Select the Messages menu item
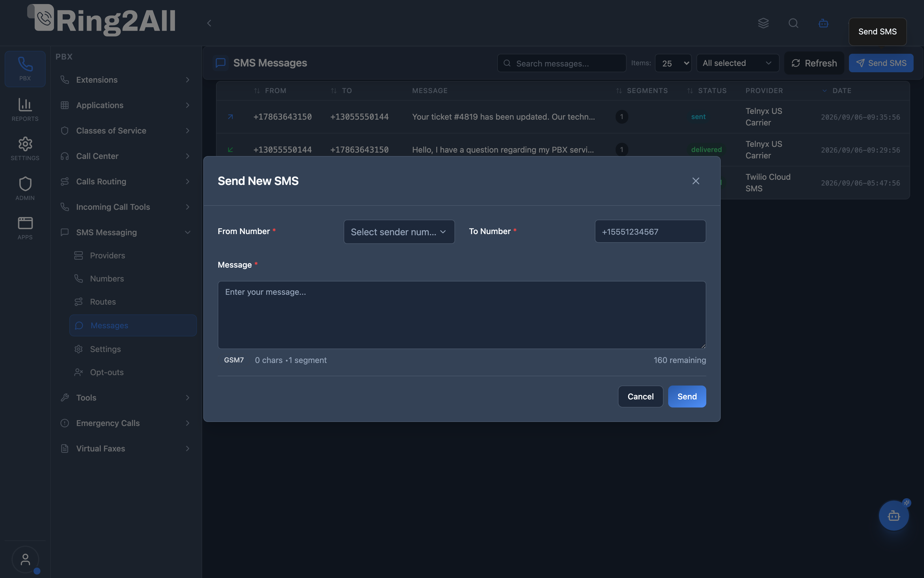Image resolution: width=924 pixels, height=578 pixels. pyautogui.click(x=133, y=325)
